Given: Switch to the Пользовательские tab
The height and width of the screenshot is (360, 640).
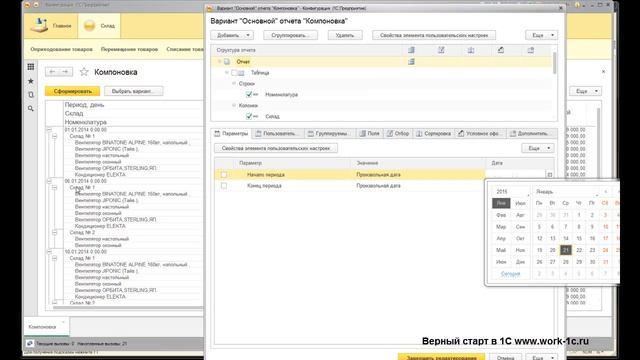Looking at the screenshot, I should tap(278, 133).
